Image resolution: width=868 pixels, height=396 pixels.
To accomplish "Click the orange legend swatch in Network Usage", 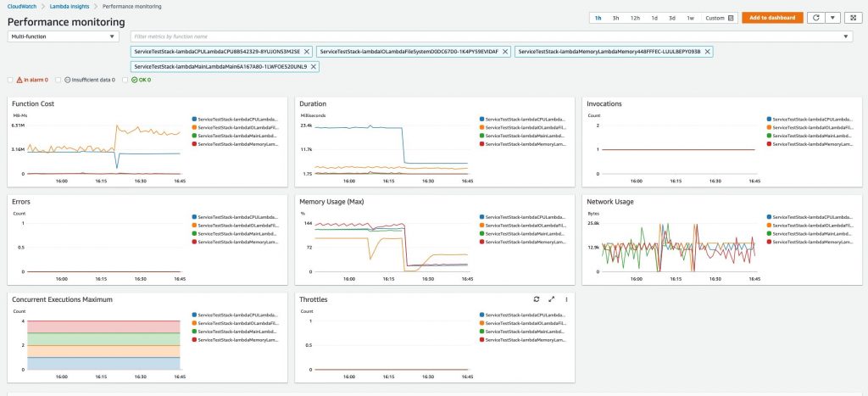I will click(x=770, y=226).
